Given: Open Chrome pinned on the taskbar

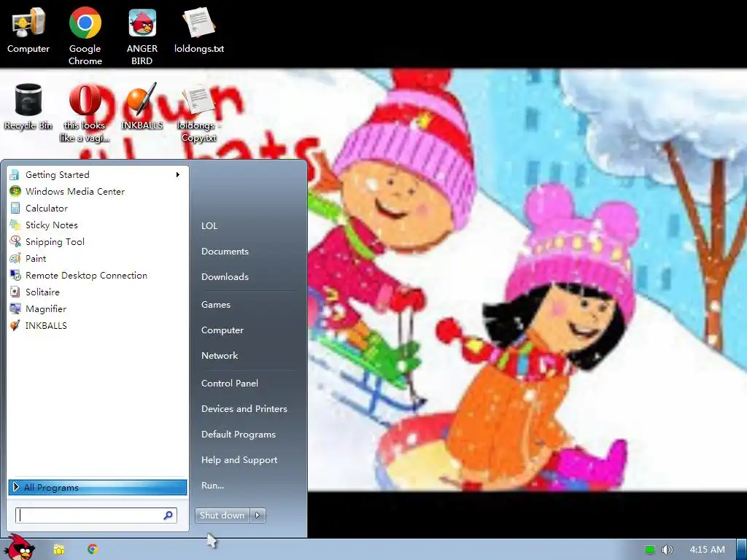Looking at the screenshot, I should [93, 549].
